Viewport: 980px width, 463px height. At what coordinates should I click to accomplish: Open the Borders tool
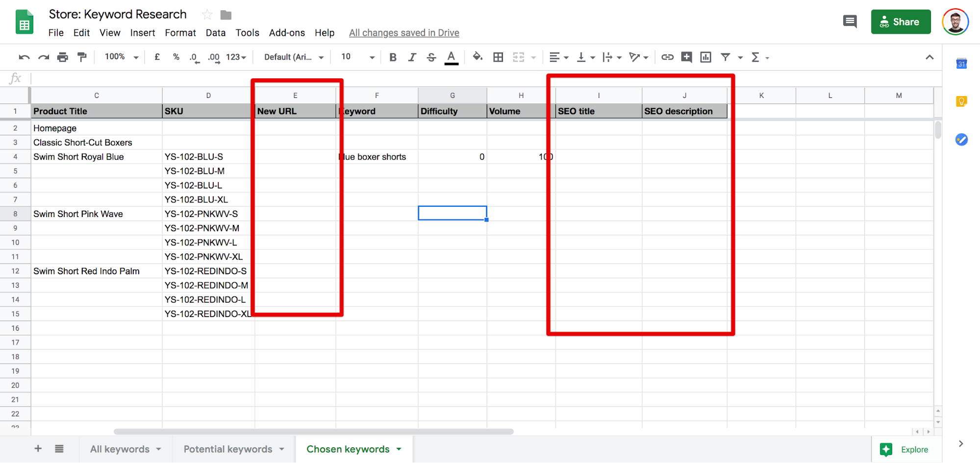pyautogui.click(x=498, y=57)
